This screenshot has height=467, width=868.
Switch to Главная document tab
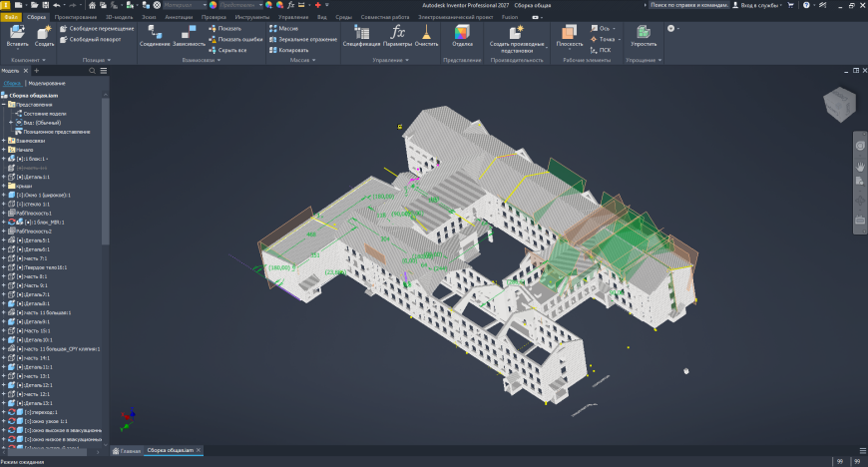[x=127, y=450]
